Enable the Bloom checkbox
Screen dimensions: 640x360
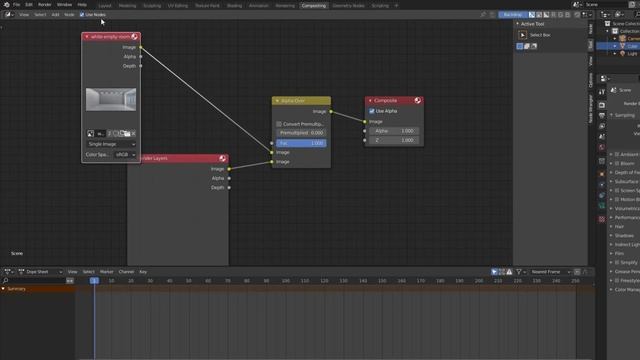[617, 163]
